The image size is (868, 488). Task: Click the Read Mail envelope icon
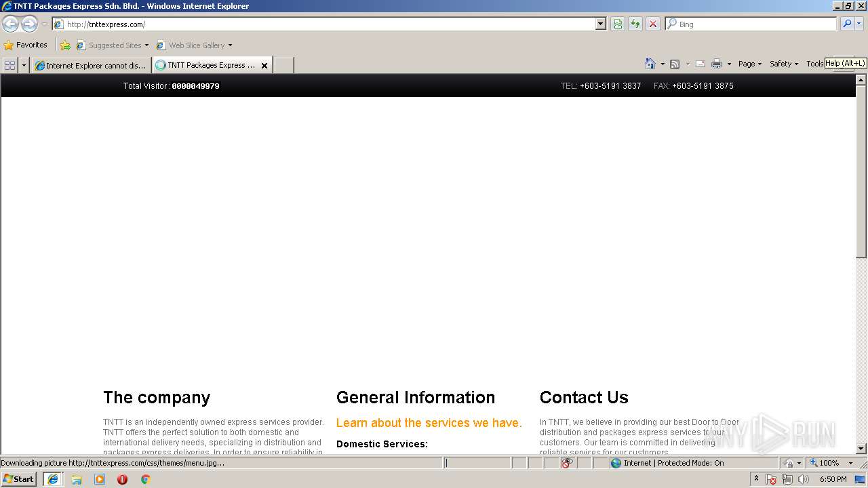click(x=701, y=64)
